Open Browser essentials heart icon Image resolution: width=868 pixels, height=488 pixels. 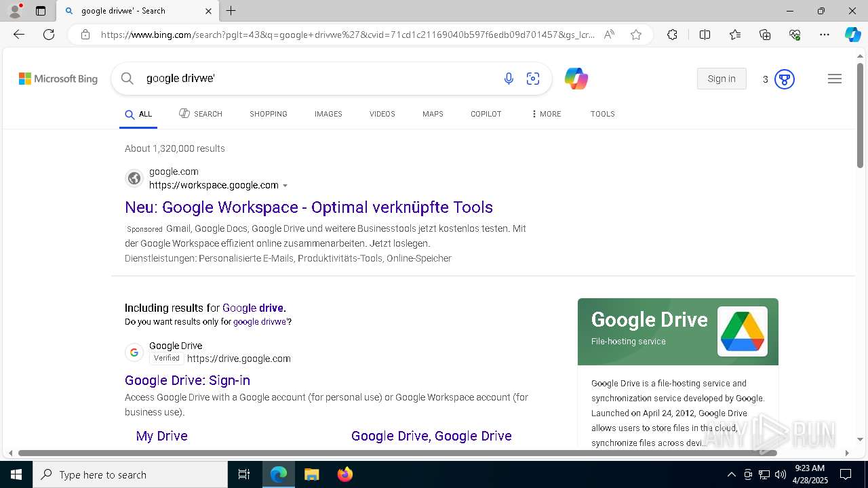[795, 35]
